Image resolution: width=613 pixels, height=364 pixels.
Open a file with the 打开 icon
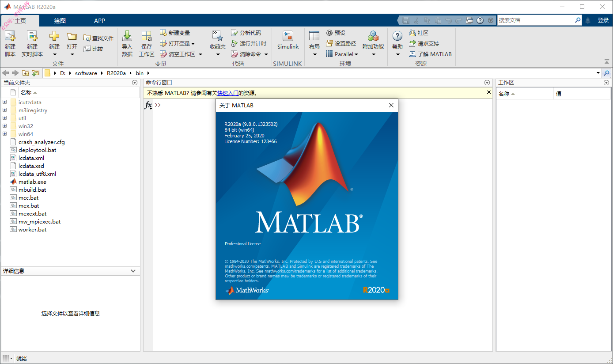tap(72, 36)
